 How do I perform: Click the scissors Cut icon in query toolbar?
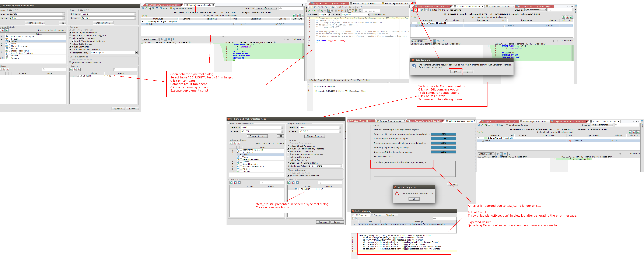pyautogui.click(x=333, y=7)
